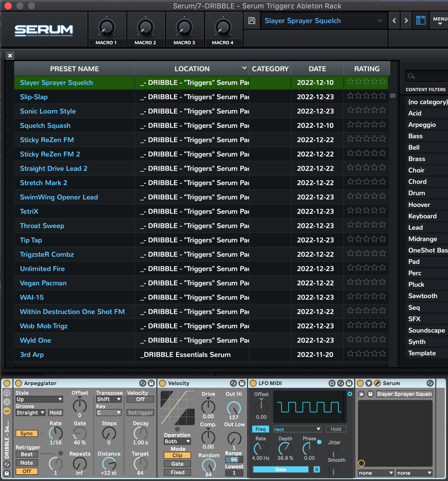Set Retrigger mode to Beat
This screenshot has width=448, height=481.
(27, 454)
